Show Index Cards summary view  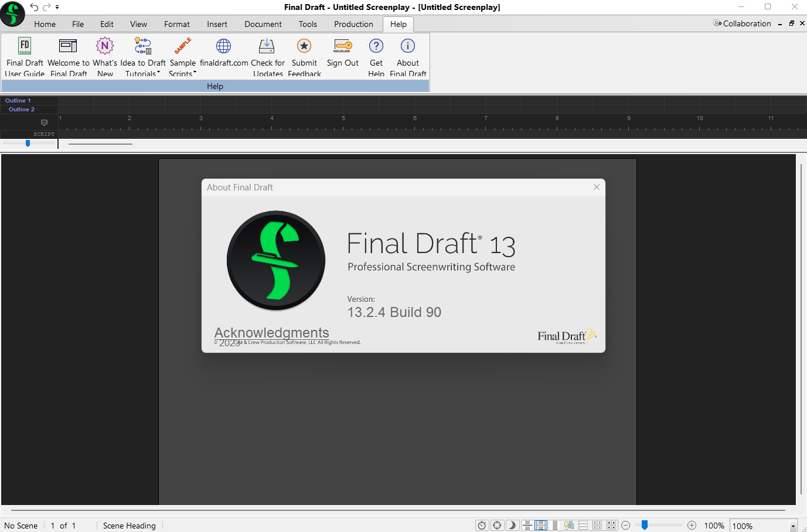pos(597,526)
